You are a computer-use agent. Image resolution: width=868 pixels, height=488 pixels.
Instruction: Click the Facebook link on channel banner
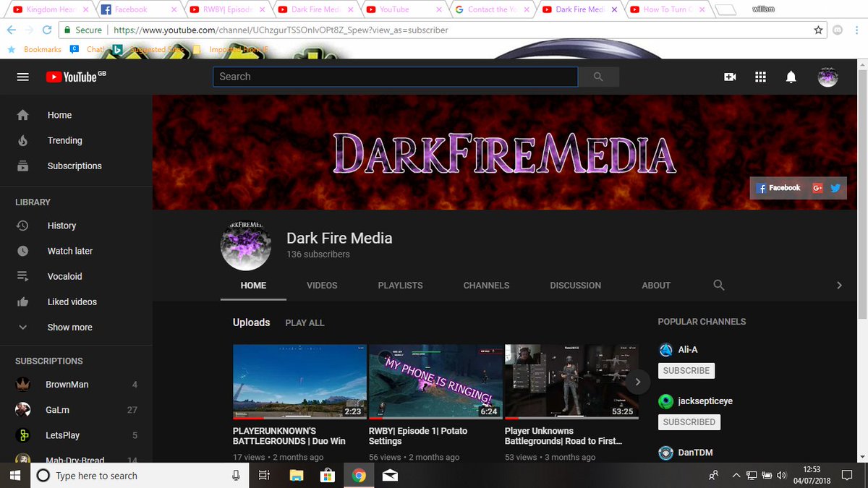778,188
